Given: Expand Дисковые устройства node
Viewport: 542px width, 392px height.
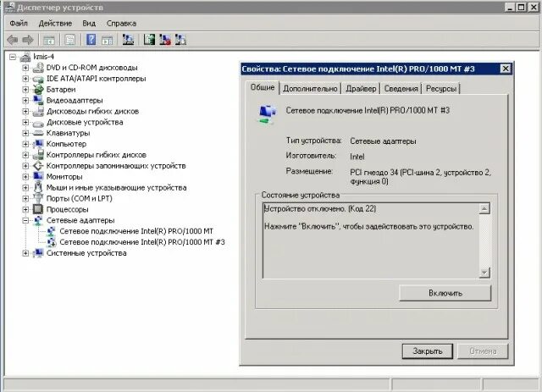Looking at the screenshot, I should [25, 123].
